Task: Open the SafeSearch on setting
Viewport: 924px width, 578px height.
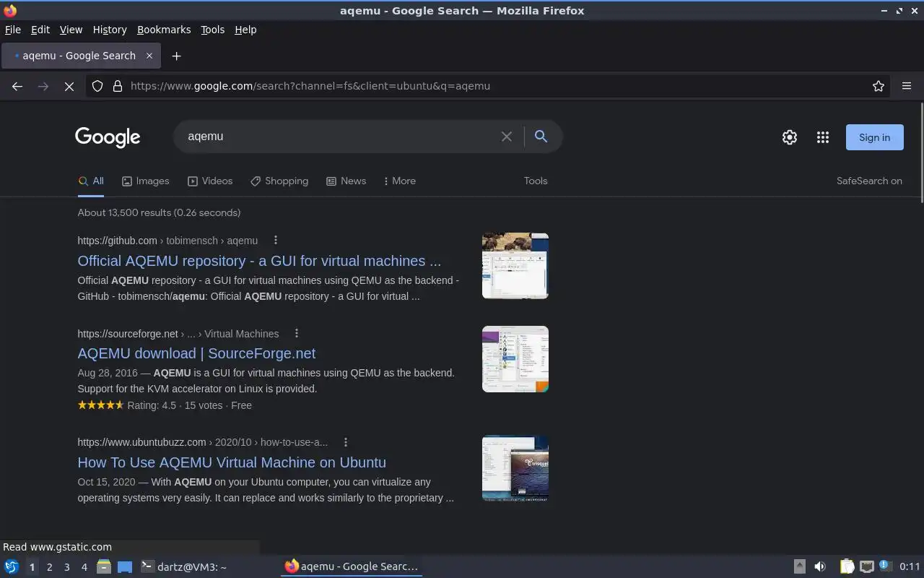Action: [869, 181]
